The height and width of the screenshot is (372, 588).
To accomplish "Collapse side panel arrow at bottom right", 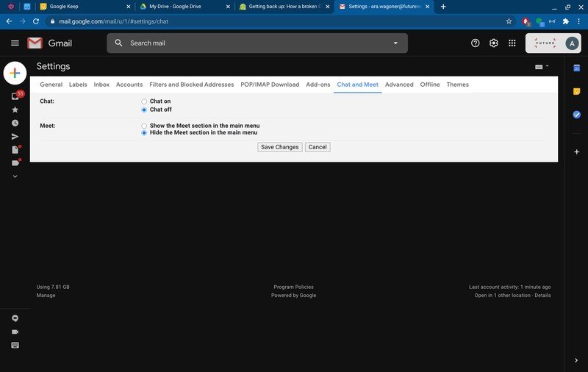I will pos(576,360).
